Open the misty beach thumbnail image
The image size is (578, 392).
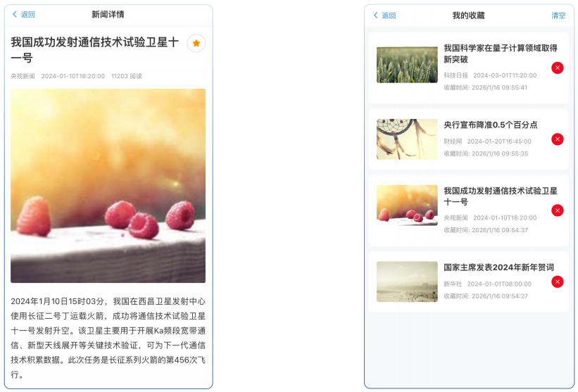pos(407,282)
